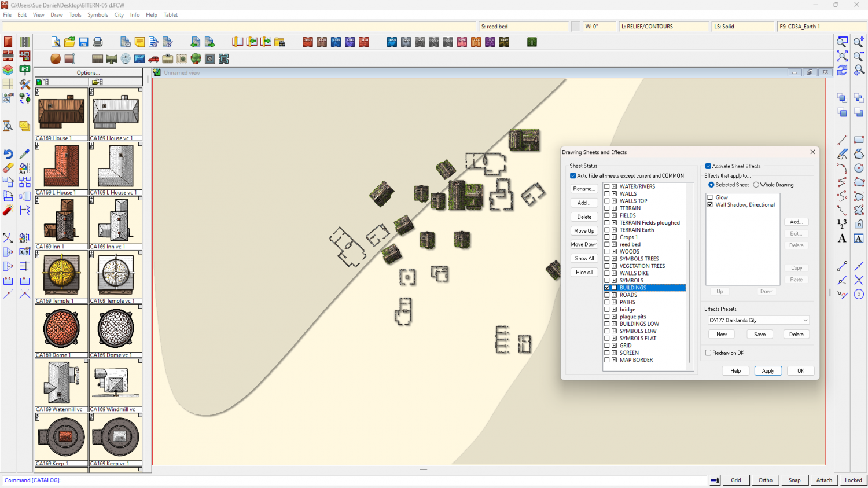Image resolution: width=868 pixels, height=488 pixels.
Task: Click the Fill Style 'FS: CD3A_Earth 1' selector
Action: click(822, 27)
